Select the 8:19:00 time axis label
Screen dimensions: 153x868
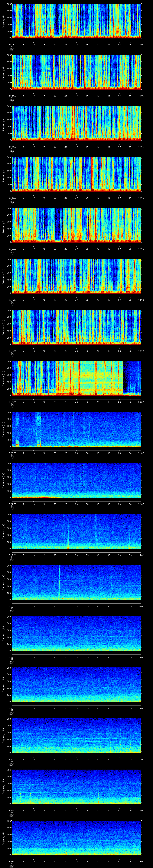(x=12, y=402)
